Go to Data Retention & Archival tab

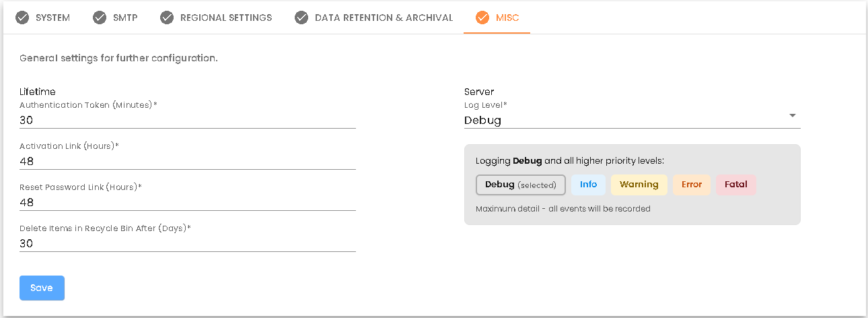[384, 18]
